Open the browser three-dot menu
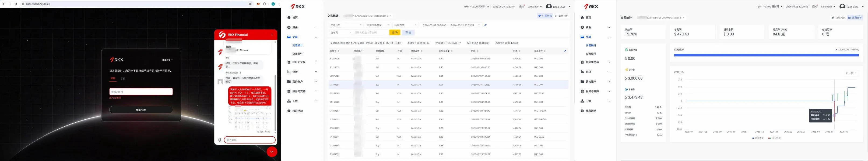868x161 pixels. [279, 4]
